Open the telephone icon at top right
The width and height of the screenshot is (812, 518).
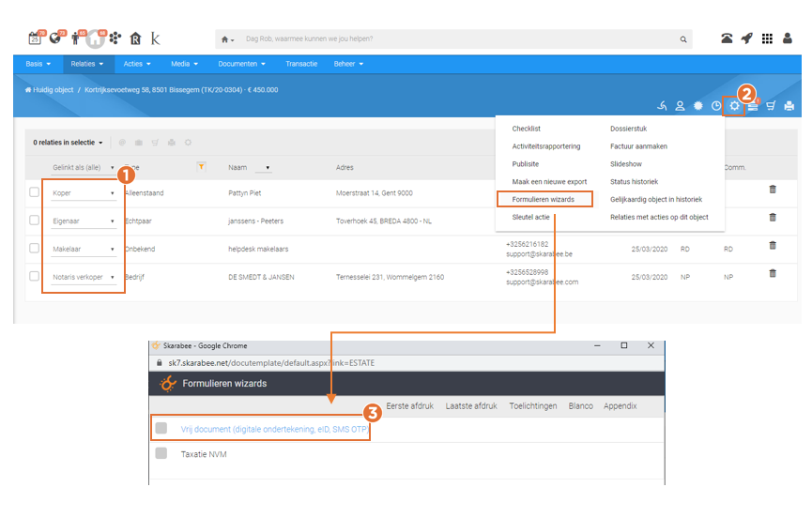(727, 38)
